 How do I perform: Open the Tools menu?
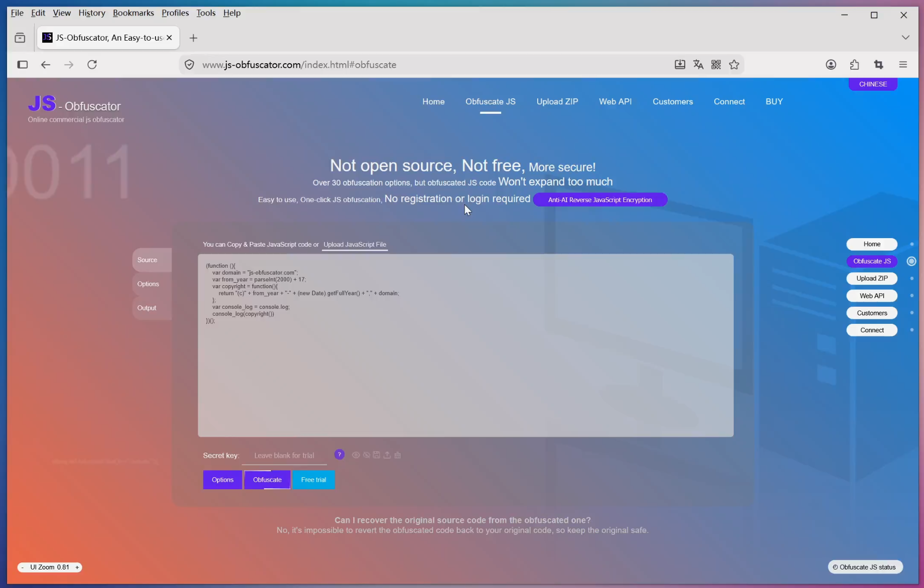(x=206, y=13)
